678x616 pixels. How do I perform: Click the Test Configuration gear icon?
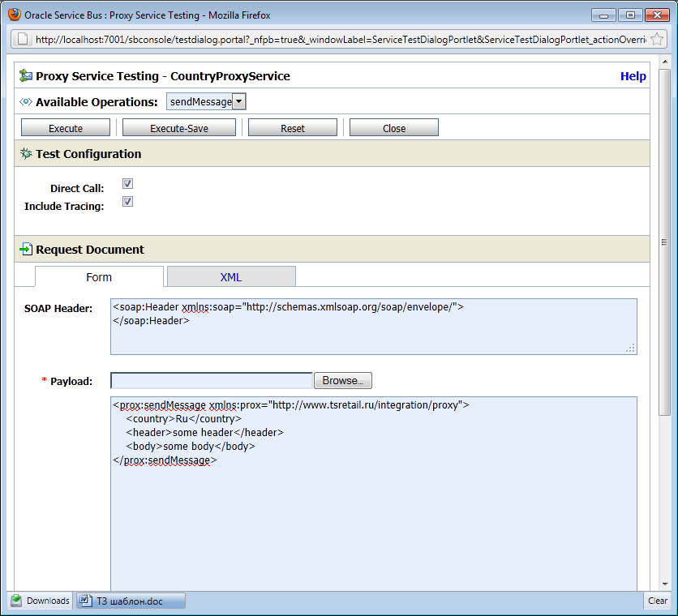tap(26, 153)
